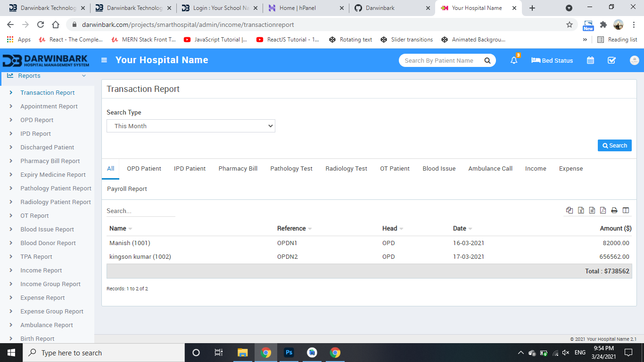Viewport: 644px width, 362px height.
Task: Open the column visibility toggle
Action: click(x=626, y=211)
